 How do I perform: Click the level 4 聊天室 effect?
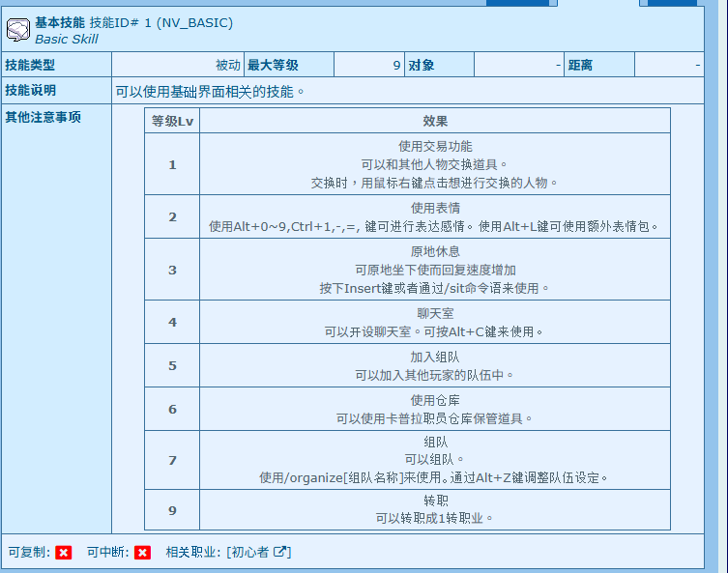[435, 322]
